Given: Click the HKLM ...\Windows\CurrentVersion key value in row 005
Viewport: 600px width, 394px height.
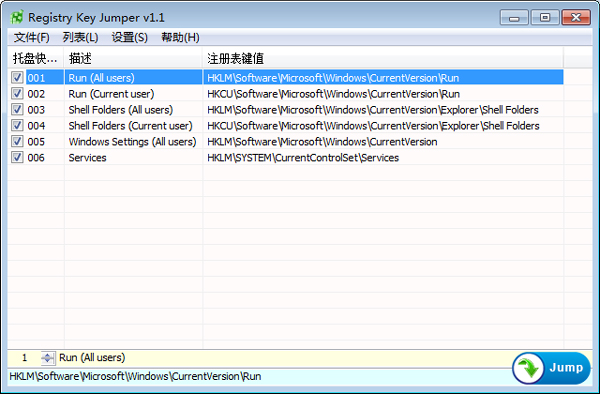Looking at the screenshot, I should [x=322, y=142].
